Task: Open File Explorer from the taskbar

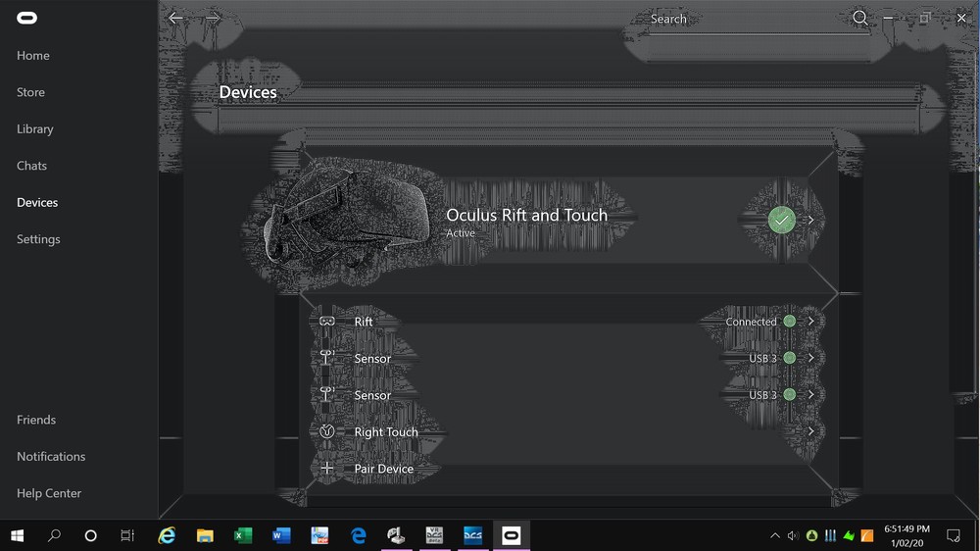Action: (x=205, y=535)
